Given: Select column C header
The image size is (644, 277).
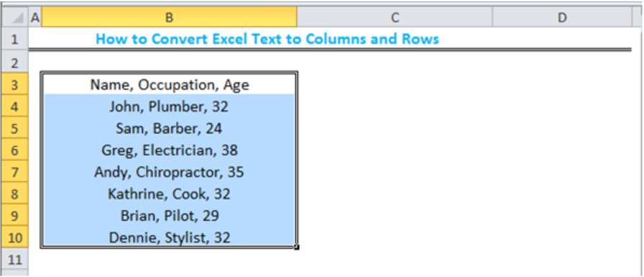Looking at the screenshot, I should click(395, 17).
